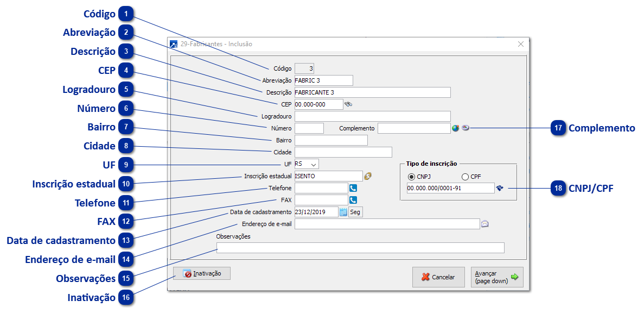
Task: Click the Seg weekday button
Action: point(356,212)
